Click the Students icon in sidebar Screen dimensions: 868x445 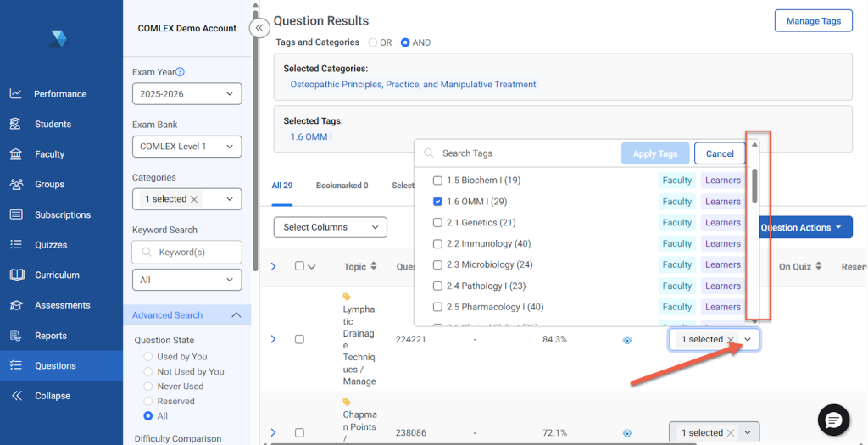pyautogui.click(x=15, y=124)
